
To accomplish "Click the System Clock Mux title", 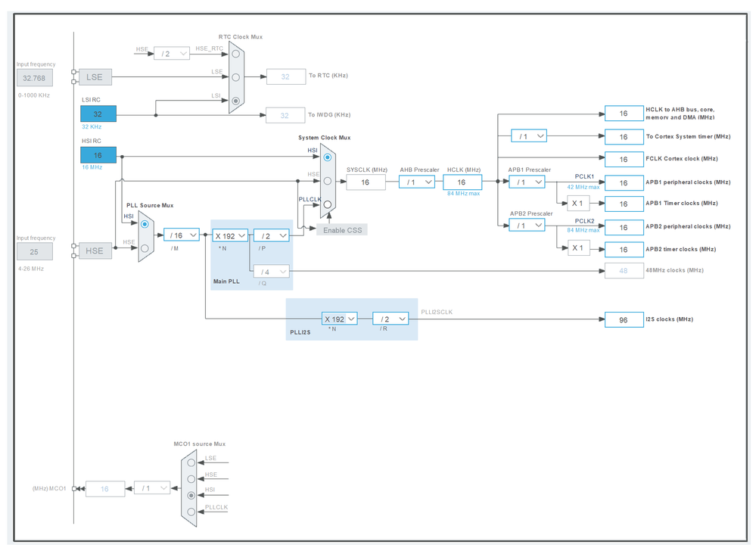I will pyautogui.click(x=325, y=138).
